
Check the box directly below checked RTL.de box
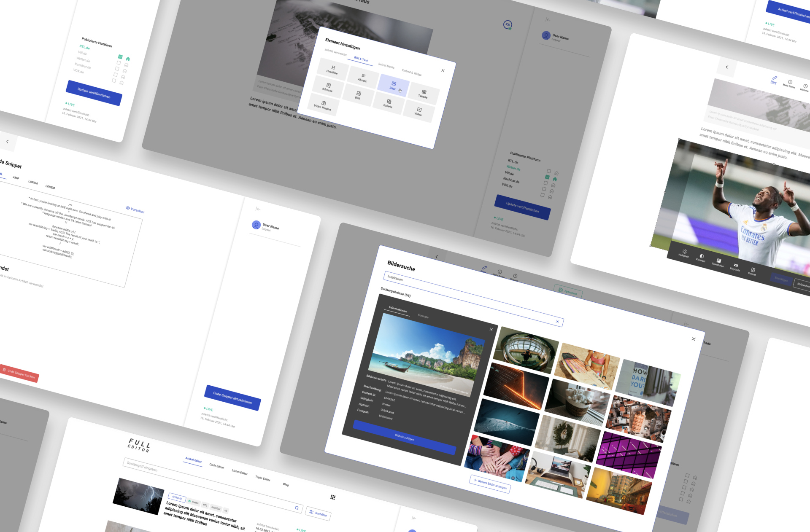119,62
